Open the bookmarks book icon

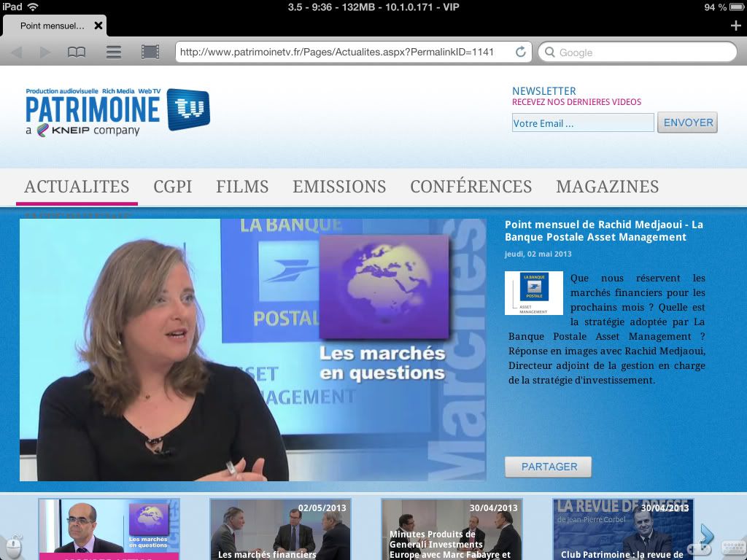[x=77, y=52]
